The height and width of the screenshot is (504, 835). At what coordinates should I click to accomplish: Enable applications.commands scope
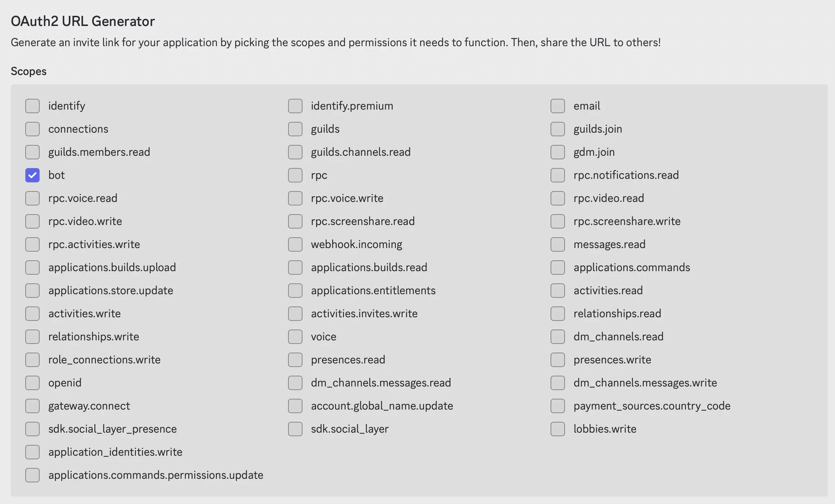(557, 267)
